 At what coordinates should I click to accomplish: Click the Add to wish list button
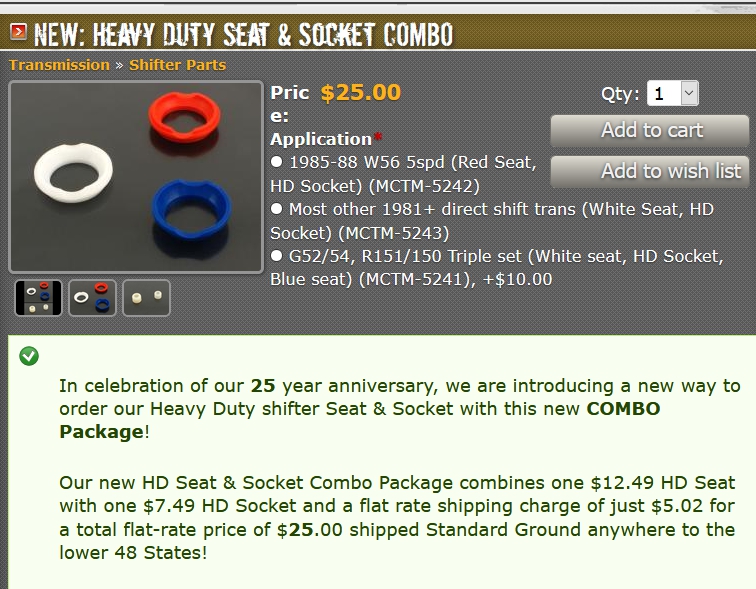(x=650, y=171)
